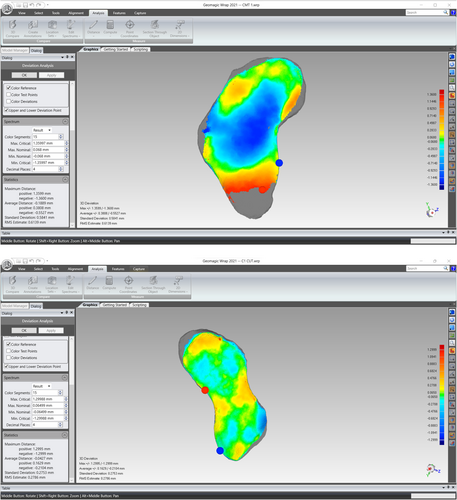Uncheck Color Reference in upper Deviation Analysis dialog
457x500 pixels.
pyautogui.click(x=9, y=88)
